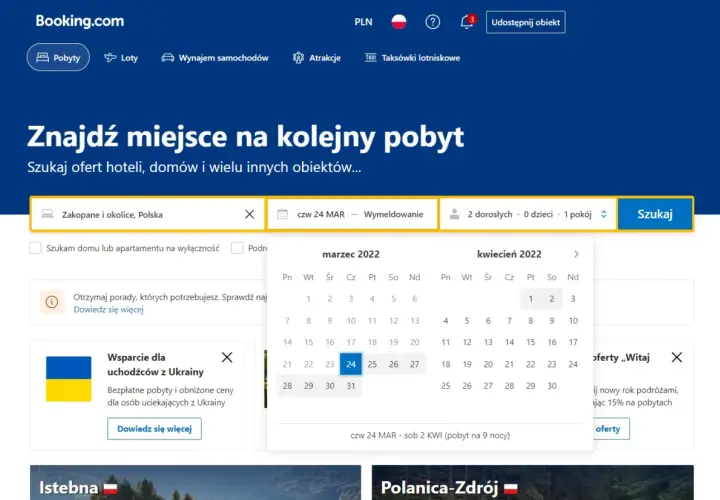
Task: Open the PLN currency selector
Action: (363, 22)
